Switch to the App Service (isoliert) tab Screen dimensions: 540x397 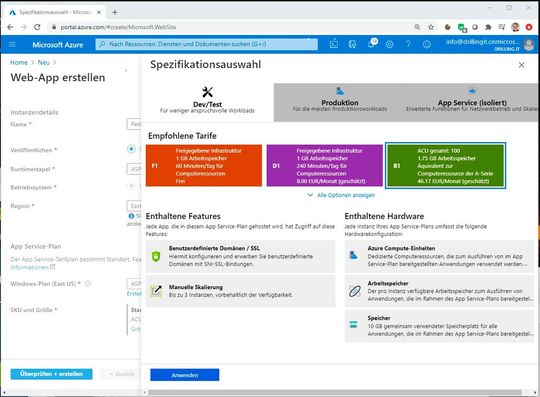click(472, 102)
